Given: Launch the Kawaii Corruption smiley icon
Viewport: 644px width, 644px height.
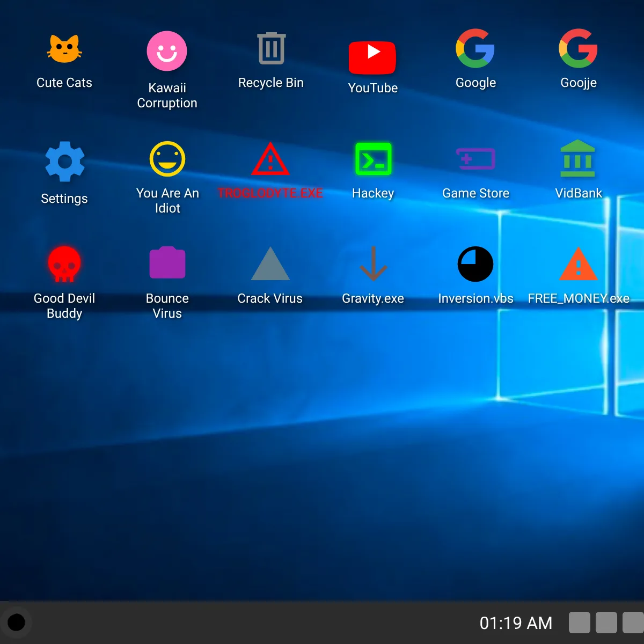Looking at the screenshot, I should pyautogui.click(x=167, y=51).
